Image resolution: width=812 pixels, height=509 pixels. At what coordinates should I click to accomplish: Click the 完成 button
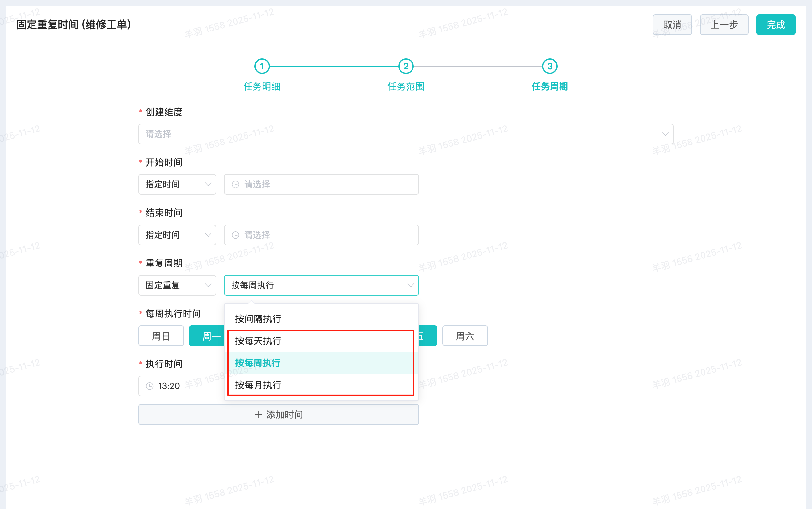point(775,25)
